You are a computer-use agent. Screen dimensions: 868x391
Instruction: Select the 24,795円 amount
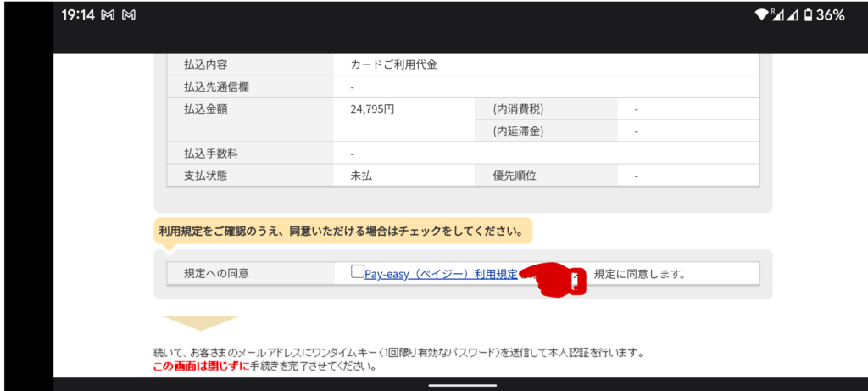[x=372, y=109]
